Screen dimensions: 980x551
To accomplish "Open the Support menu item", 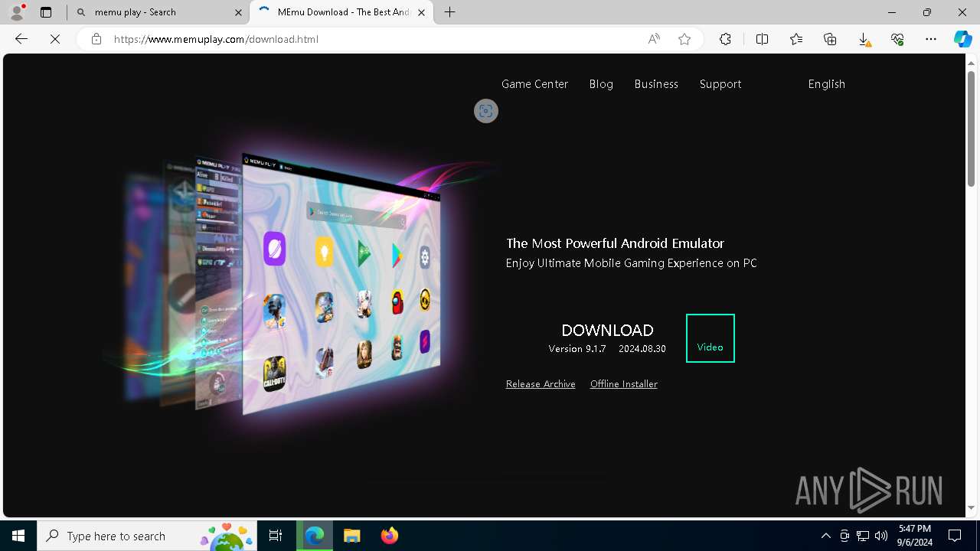I will 720,84.
